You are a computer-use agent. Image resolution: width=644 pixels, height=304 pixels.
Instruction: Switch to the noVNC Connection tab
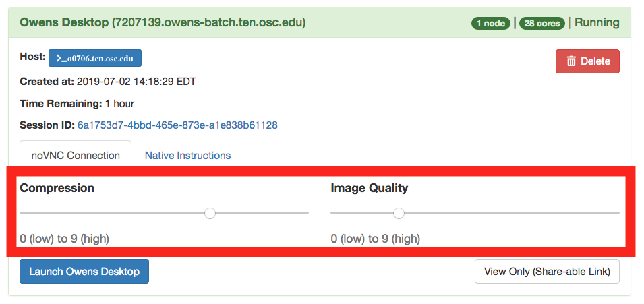(76, 156)
